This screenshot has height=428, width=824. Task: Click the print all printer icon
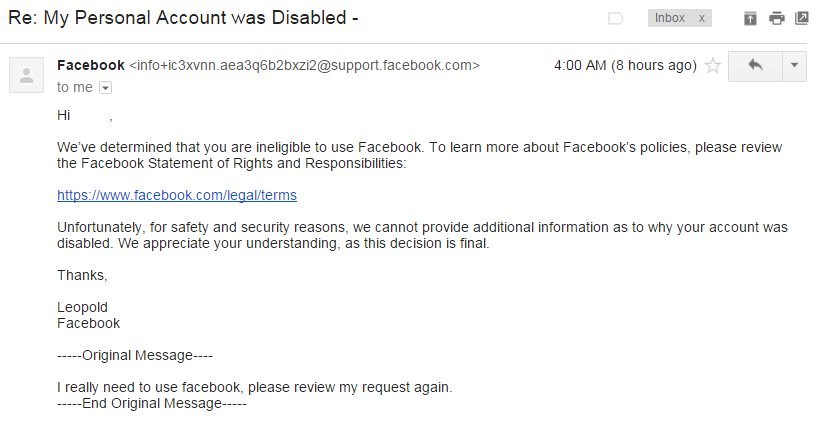pos(776,19)
